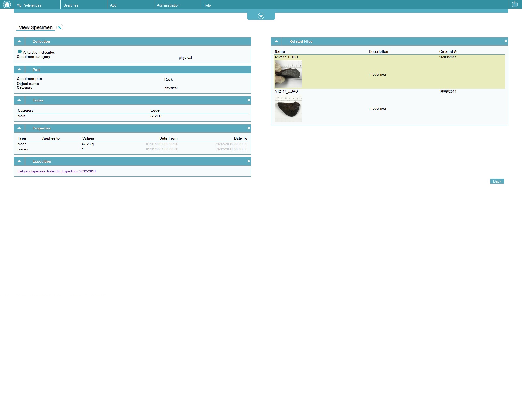Close the Codes panel with X

tap(248, 100)
